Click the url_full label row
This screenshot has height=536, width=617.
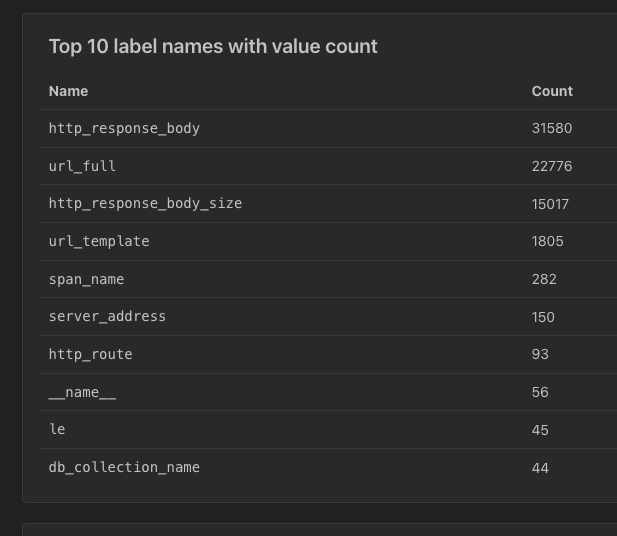(x=82, y=166)
